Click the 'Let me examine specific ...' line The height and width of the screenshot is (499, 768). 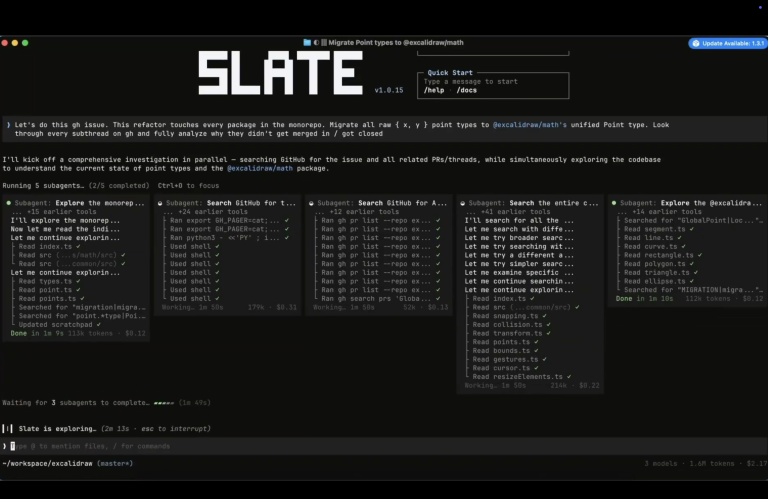pyautogui.click(x=519, y=272)
